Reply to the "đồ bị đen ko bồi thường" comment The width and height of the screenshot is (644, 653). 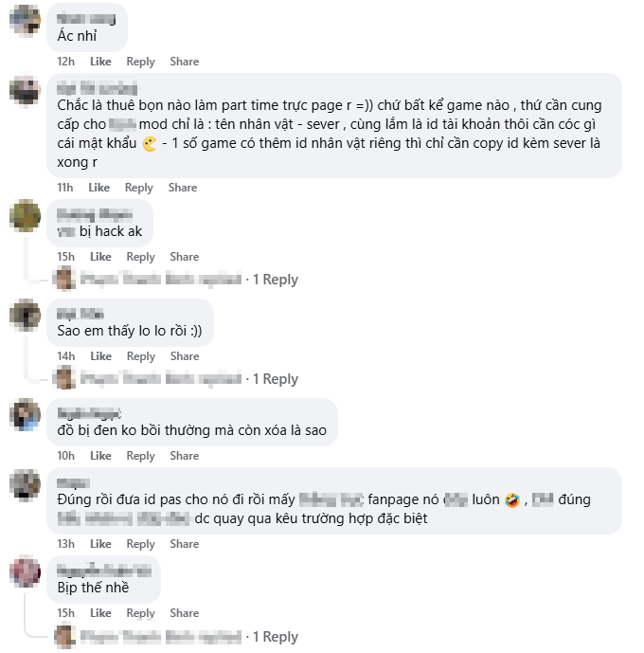click(140, 456)
